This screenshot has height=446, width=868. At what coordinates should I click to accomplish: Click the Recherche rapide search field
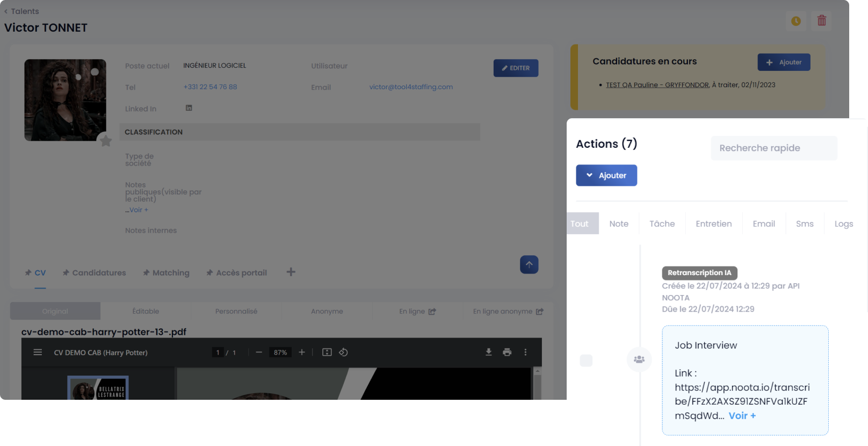(773, 148)
